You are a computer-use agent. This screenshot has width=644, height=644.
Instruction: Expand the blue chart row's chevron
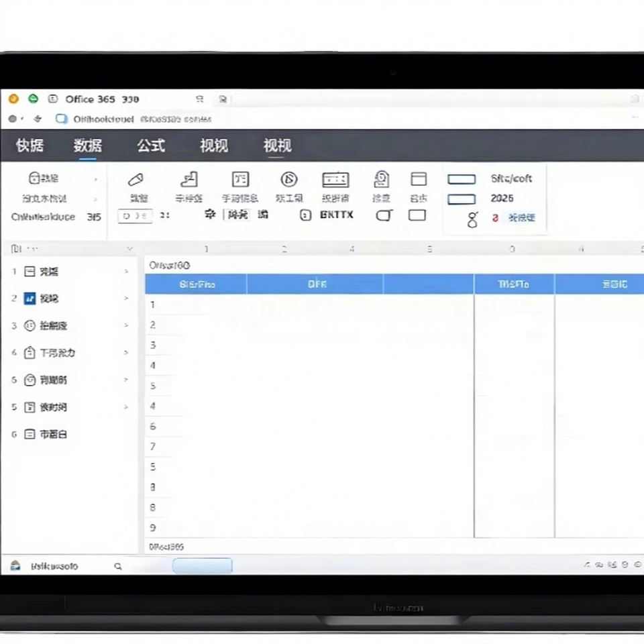coord(126,298)
